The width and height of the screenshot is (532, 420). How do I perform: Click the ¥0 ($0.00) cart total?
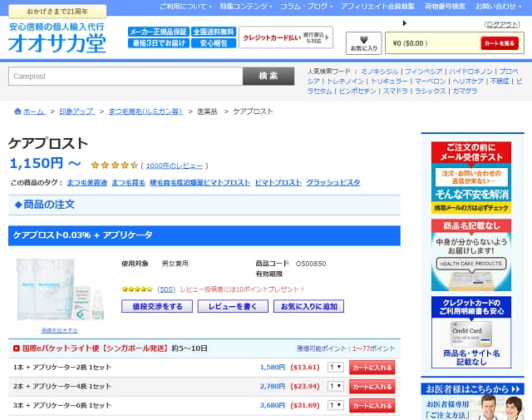click(x=410, y=43)
